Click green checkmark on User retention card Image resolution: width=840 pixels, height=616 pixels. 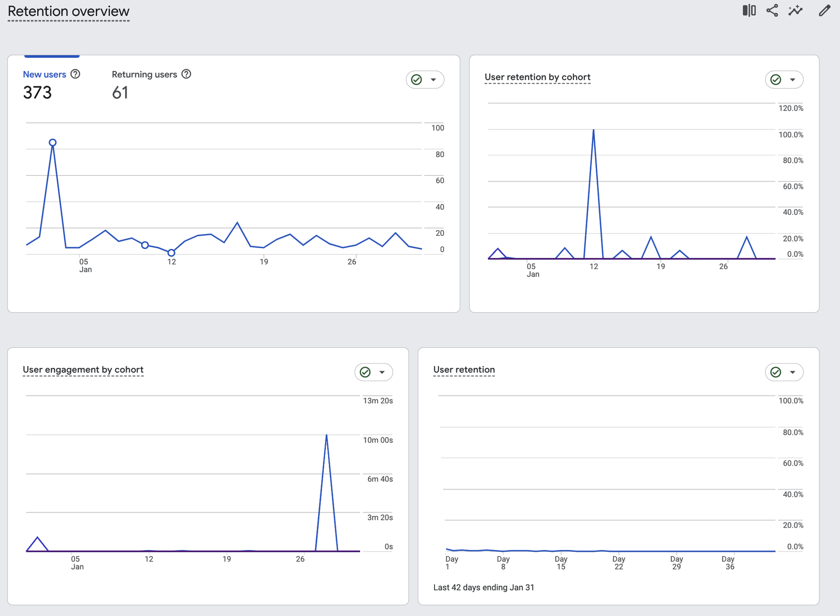click(776, 372)
